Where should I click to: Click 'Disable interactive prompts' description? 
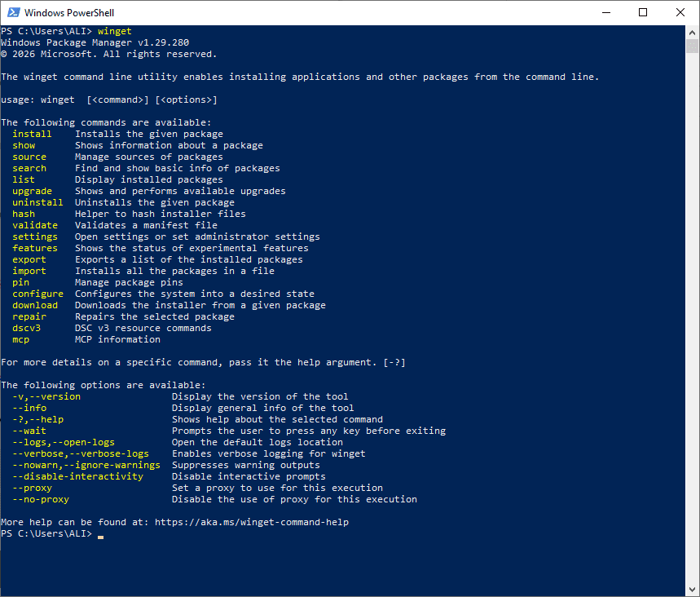coord(249,476)
